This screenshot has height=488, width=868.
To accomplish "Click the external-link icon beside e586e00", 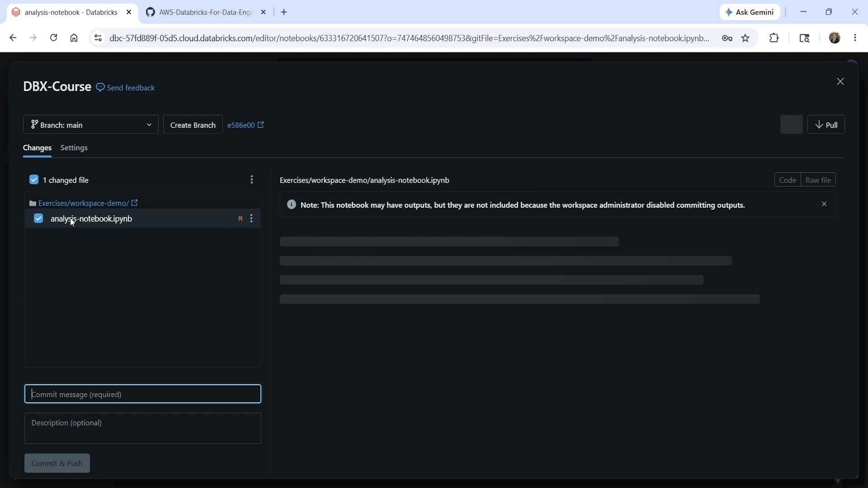I will [261, 125].
